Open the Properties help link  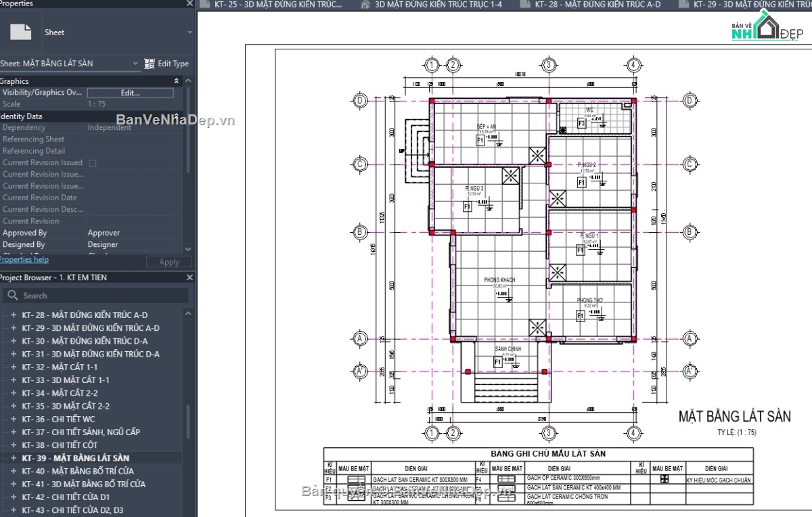[x=24, y=259]
